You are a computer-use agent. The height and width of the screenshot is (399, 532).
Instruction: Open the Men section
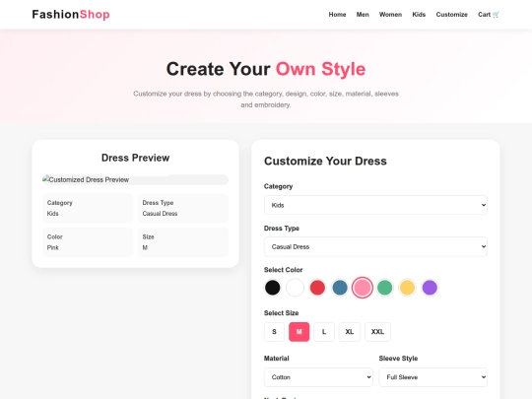tap(363, 14)
